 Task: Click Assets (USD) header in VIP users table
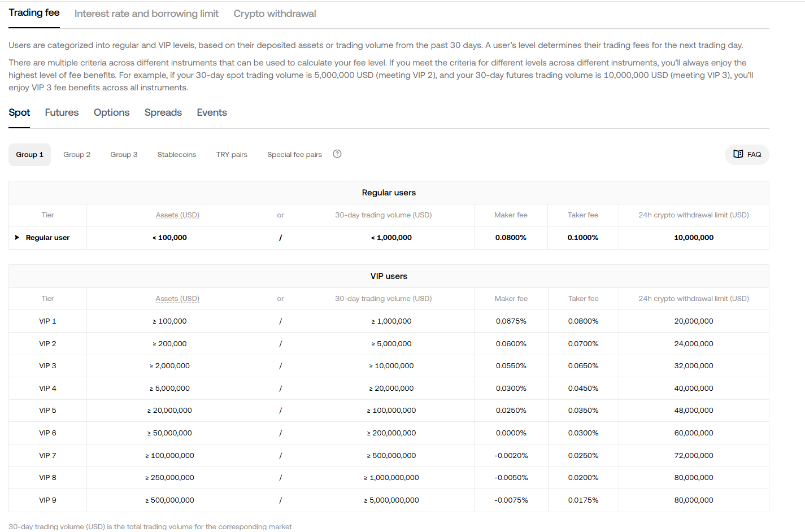click(x=177, y=299)
